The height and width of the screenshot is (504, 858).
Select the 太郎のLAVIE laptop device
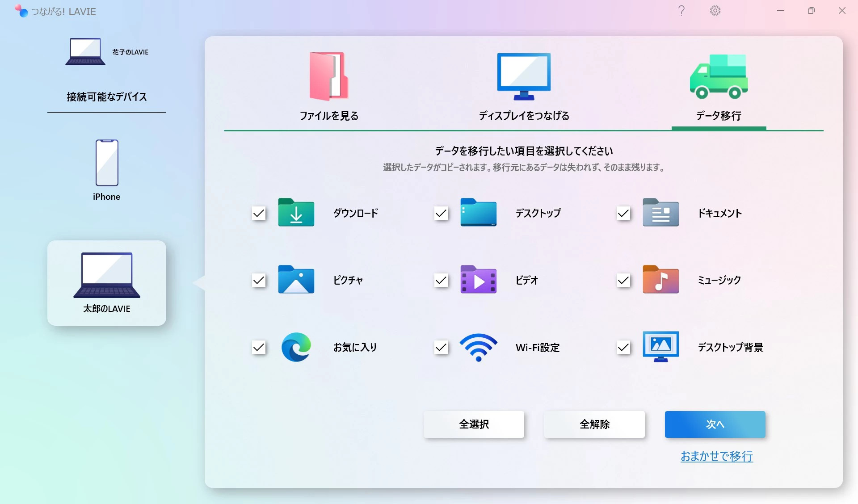107,283
